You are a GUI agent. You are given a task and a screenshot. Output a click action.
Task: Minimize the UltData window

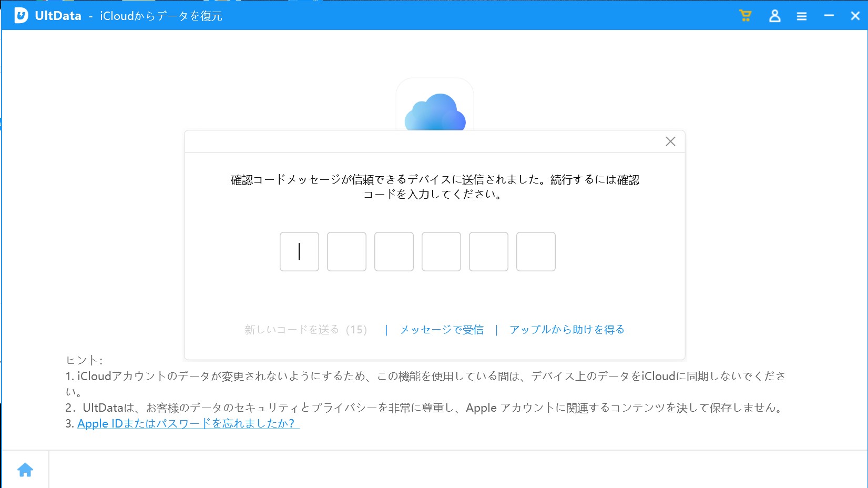pyautogui.click(x=829, y=16)
